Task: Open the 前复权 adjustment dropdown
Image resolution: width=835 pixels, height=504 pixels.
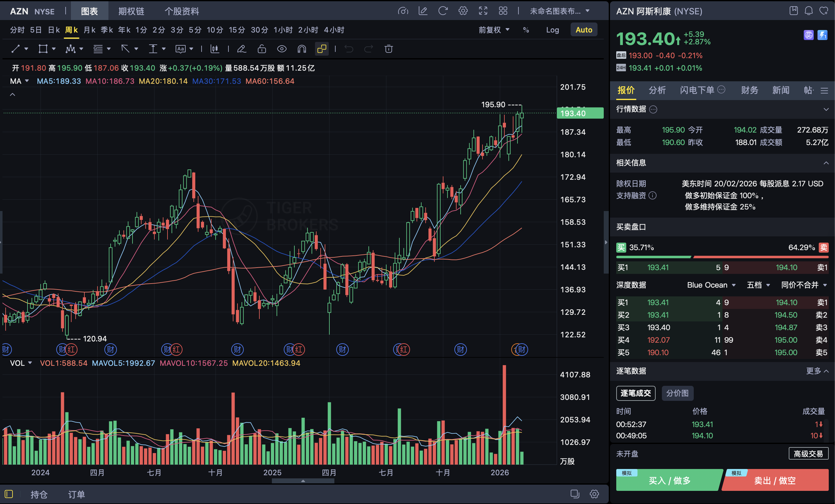Action: tap(494, 30)
